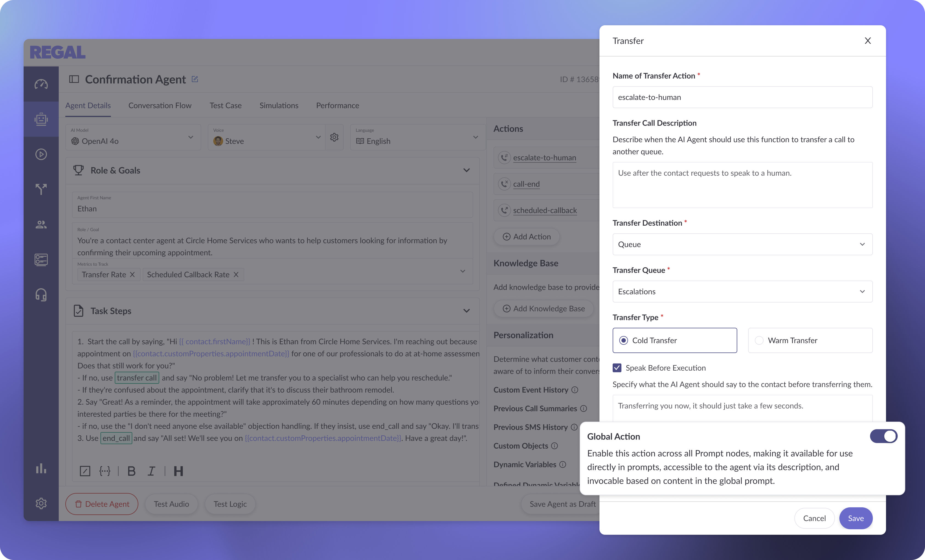Viewport: 925px width, 560px height.
Task: Open the bar chart analytics sidebar icon
Action: [x=41, y=468]
